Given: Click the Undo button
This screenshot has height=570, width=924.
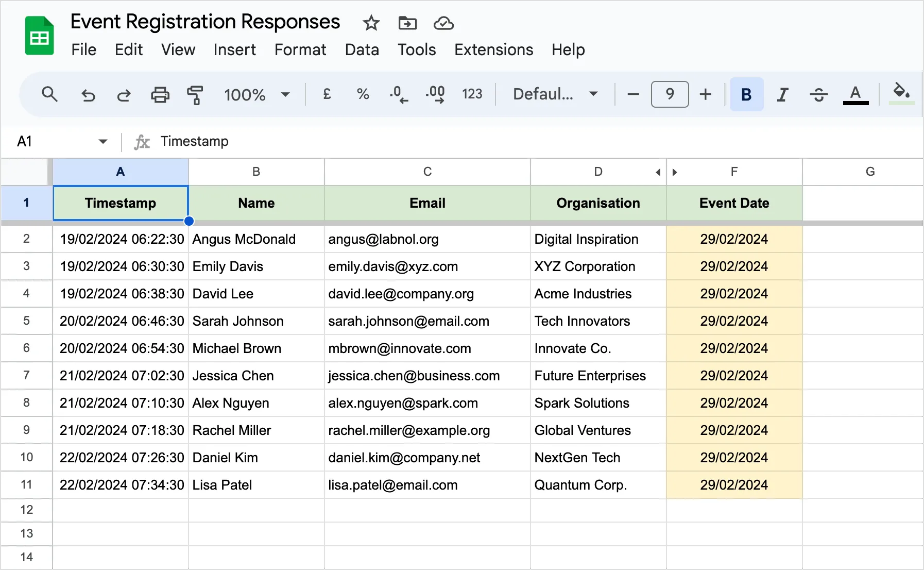Looking at the screenshot, I should (88, 94).
